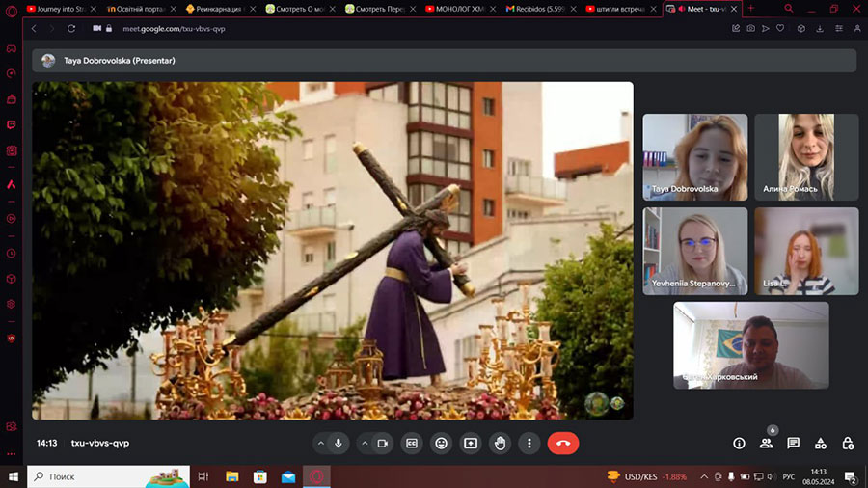The height and width of the screenshot is (488, 868).
Task: Click the present screen icon
Action: click(x=471, y=444)
